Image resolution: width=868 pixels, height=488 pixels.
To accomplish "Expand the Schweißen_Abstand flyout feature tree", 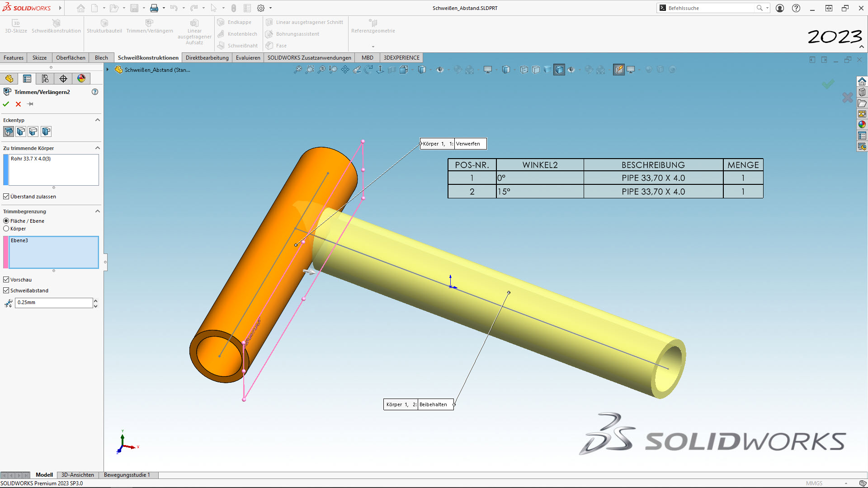I will pyautogui.click(x=108, y=70).
